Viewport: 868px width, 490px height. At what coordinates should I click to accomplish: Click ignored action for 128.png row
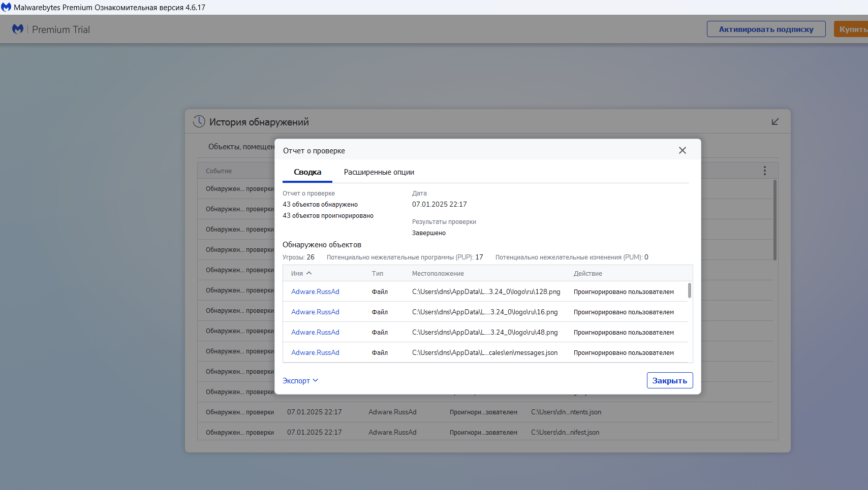point(624,291)
